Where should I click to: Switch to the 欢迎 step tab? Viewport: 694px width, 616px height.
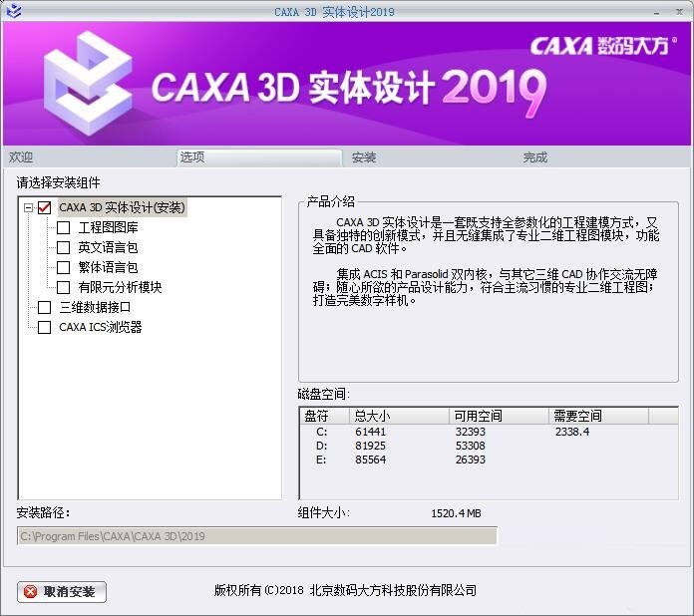tap(89, 157)
